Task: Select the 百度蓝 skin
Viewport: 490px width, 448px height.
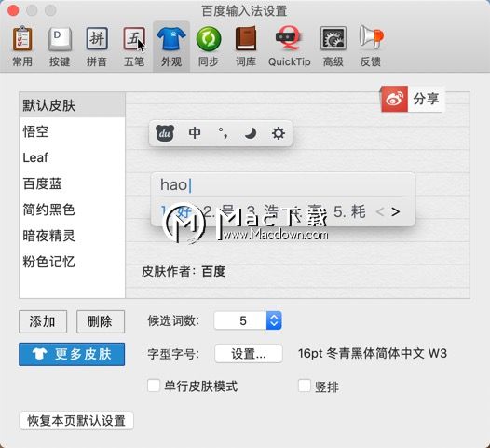Action: [72, 183]
